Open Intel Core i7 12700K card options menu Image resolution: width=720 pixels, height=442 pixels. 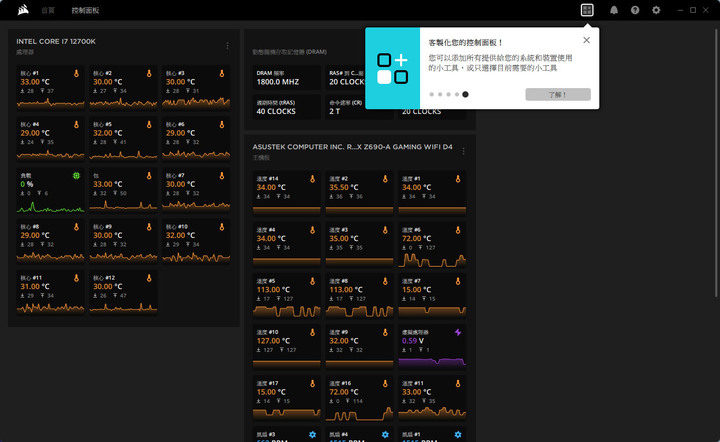coord(227,46)
